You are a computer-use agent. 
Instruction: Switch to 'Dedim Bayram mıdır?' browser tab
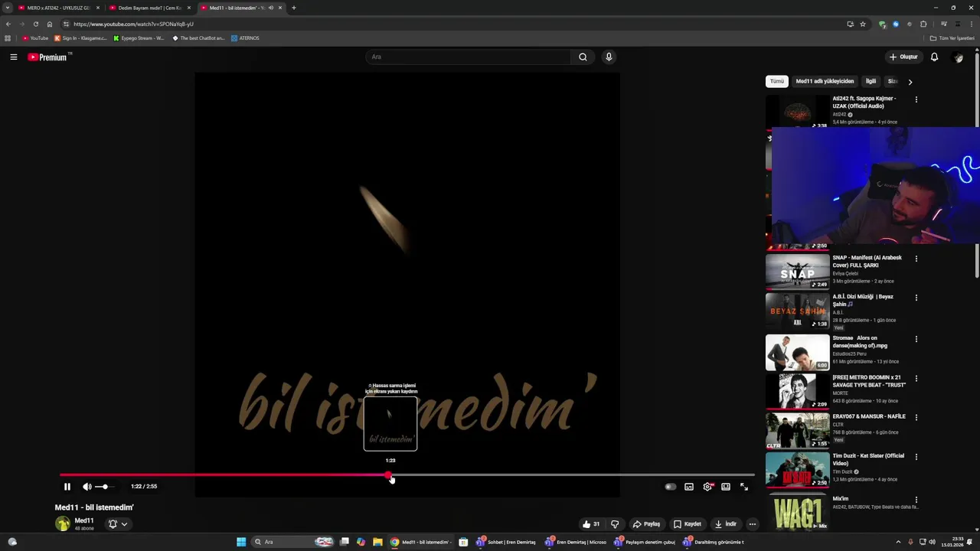pos(149,8)
